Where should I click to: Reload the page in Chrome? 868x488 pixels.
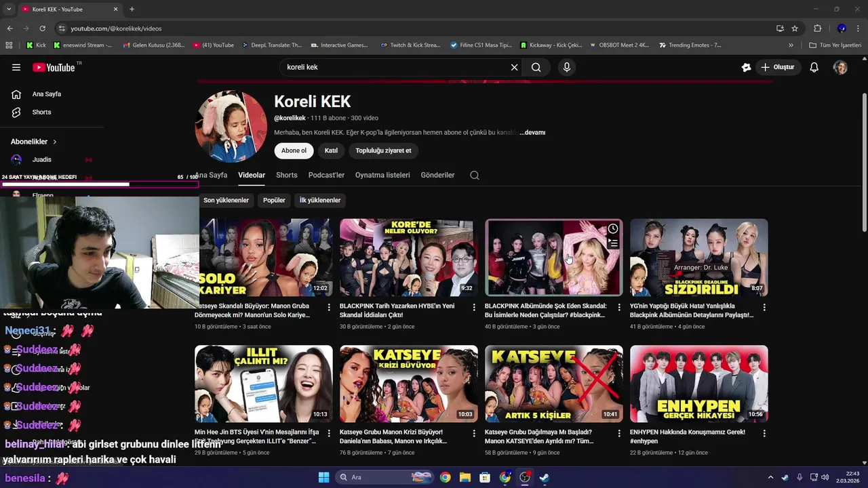[42, 28]
